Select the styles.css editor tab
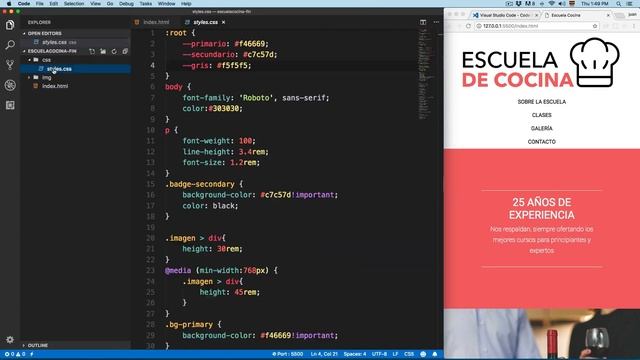Screen dimensions: 640x360 coord(204,22)
